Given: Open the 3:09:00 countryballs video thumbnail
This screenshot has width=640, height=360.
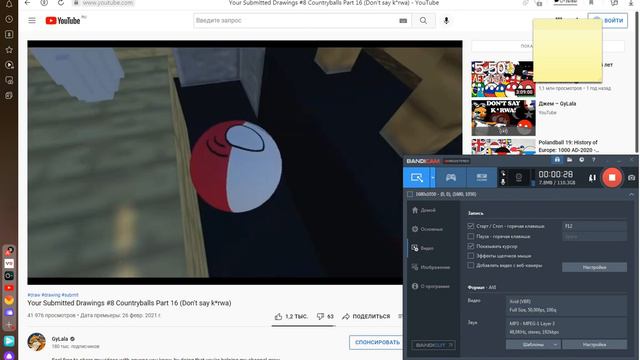Looking at the screenshot, I should 503,79.
